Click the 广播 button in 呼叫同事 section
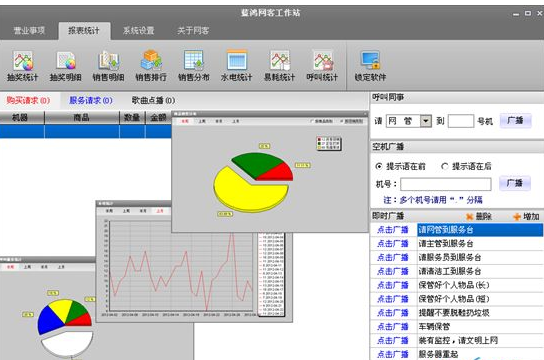This screenshot has width=544, height=360. point(515,121)
